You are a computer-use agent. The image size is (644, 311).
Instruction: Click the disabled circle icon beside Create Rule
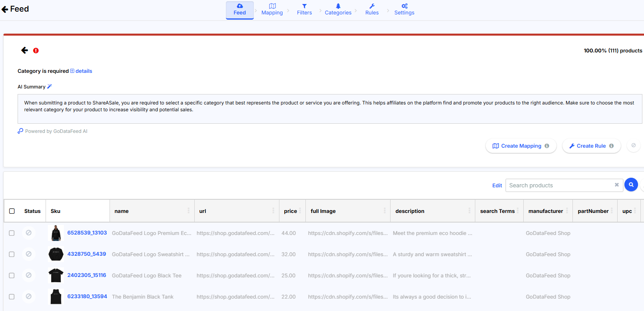click(x=633, y=146)
